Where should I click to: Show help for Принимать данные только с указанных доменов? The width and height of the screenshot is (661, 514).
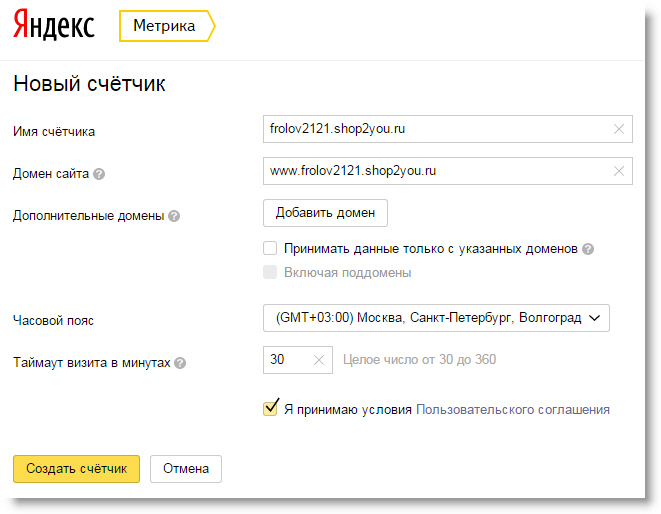click(x=588, y=249)
